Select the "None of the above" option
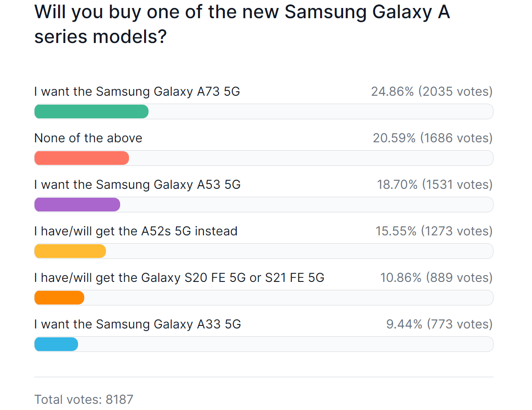The width and height of the screenshot is (532, 410). pos(88,138)
